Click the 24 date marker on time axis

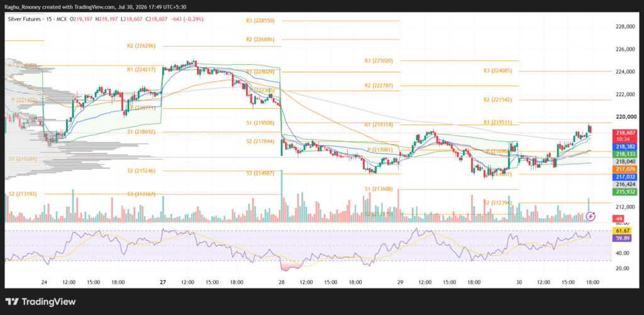pyautogui.click(x=45, y=282)
